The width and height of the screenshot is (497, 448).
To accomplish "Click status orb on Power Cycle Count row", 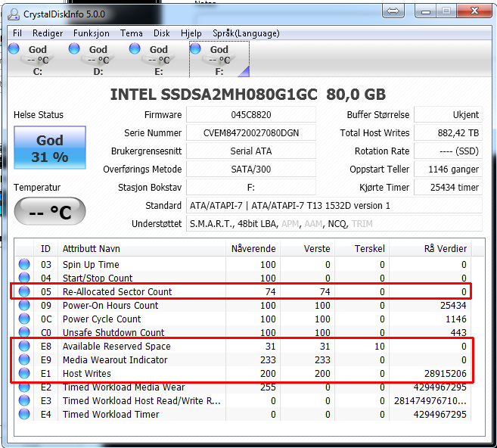I will pyautogui.click(x=24, y=319).
